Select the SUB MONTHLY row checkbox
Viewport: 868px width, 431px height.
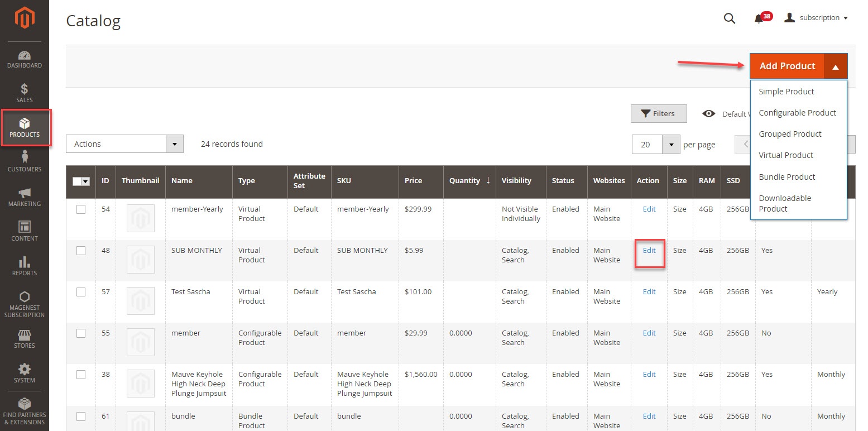(81, 251)
